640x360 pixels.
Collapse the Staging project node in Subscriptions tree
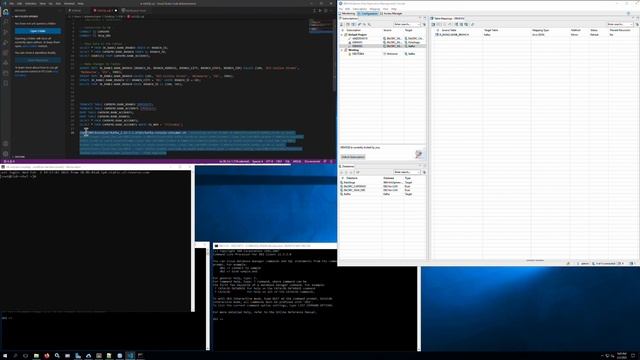point(342,50)
